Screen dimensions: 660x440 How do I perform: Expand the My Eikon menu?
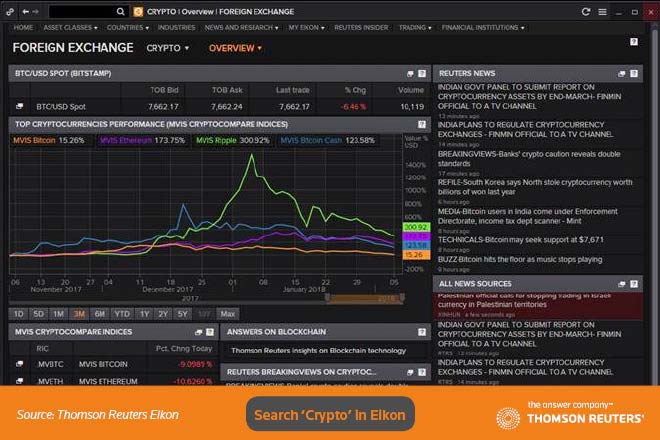[x=306, y=27]
